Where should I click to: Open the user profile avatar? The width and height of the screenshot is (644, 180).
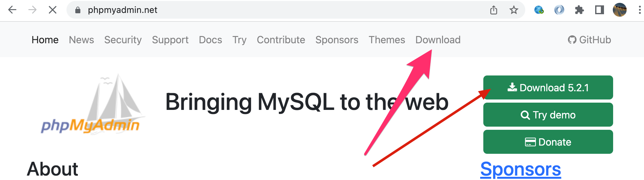coord(619,10)
